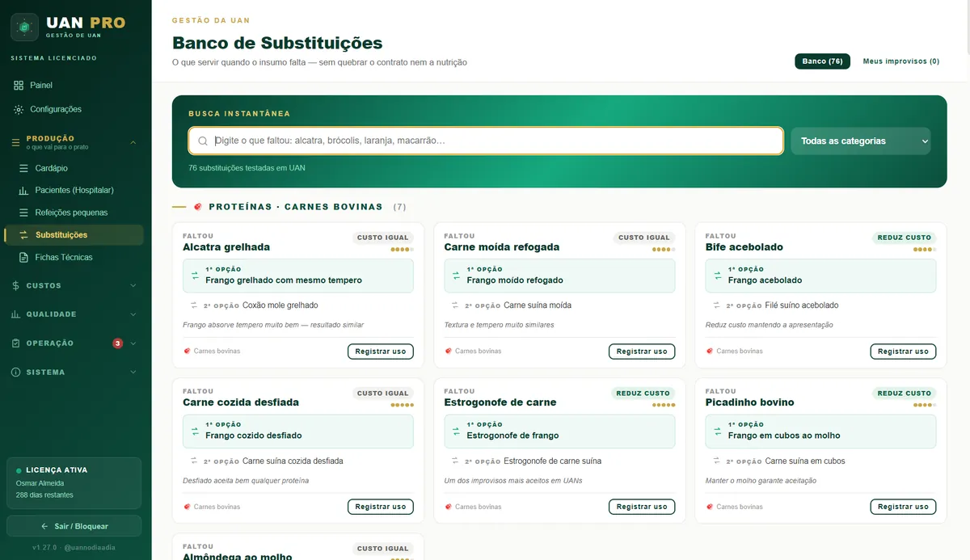This screenshot has width=970, height=560.
Task: Click rating dots on Carne moída refogada card
Action: pyautogui.click(x=663, y=249)
